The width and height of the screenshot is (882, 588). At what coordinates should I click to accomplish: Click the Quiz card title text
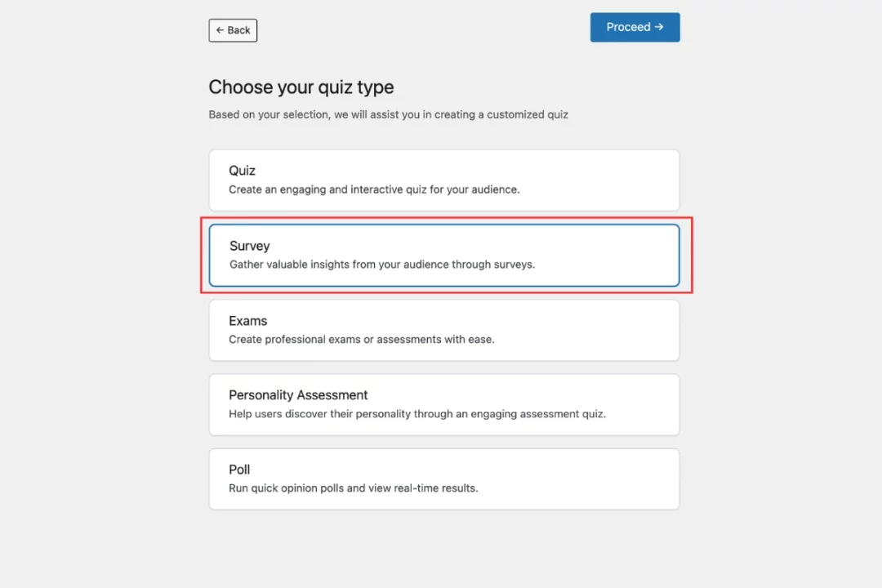tap(242, 170)
